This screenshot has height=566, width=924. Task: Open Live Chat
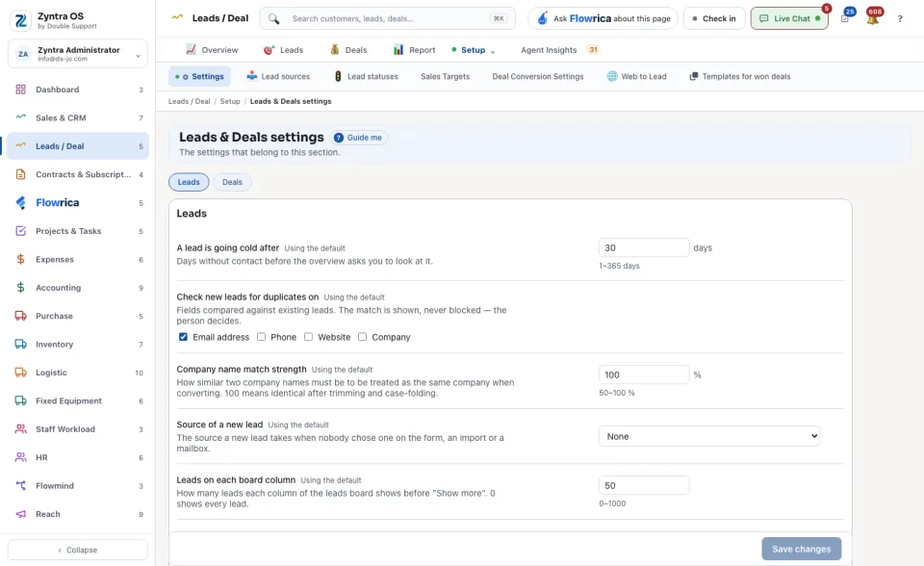[789, 19]
